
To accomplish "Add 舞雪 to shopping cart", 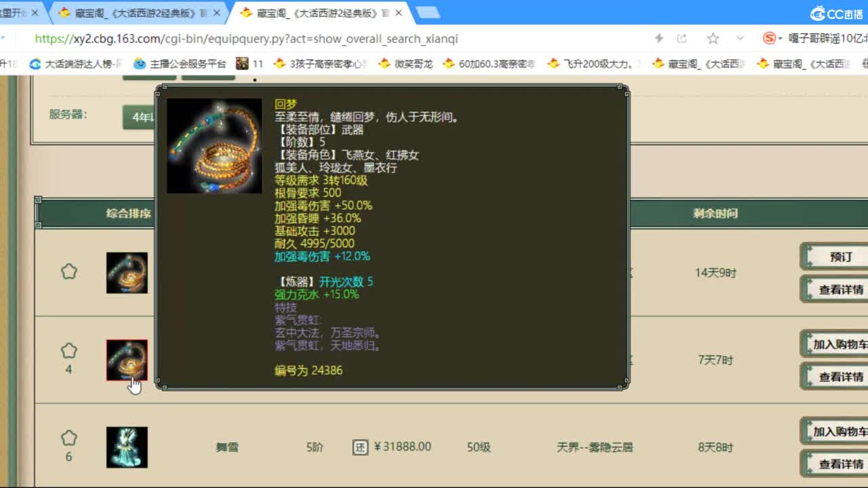I will pyautogui.click(x=835, y=432).
